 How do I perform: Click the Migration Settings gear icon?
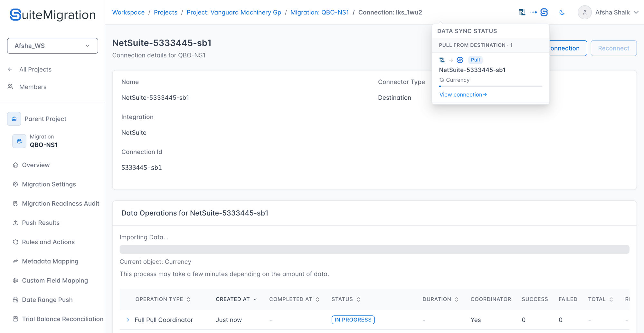pyautogui.click(x=15, y=184)
